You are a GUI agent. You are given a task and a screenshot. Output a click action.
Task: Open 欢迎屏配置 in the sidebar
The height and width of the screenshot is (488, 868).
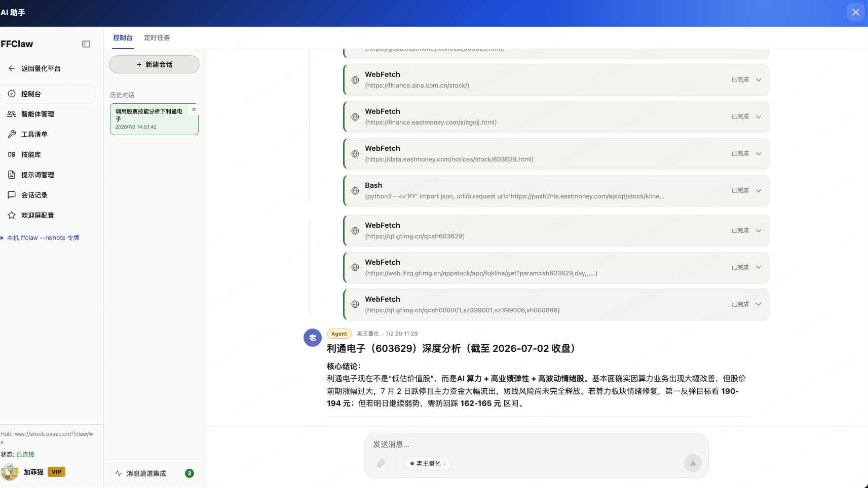tap(48, 215)
